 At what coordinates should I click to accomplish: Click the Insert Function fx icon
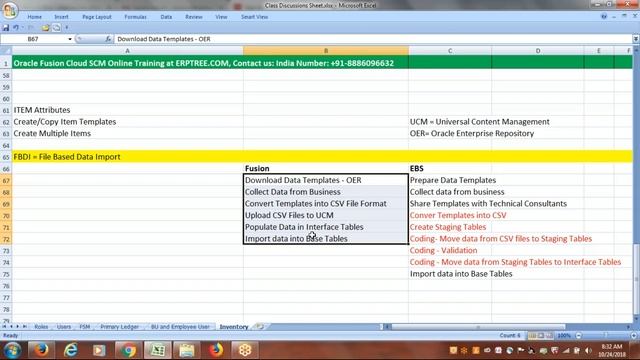pyautogui.click(x=108, y=39)
